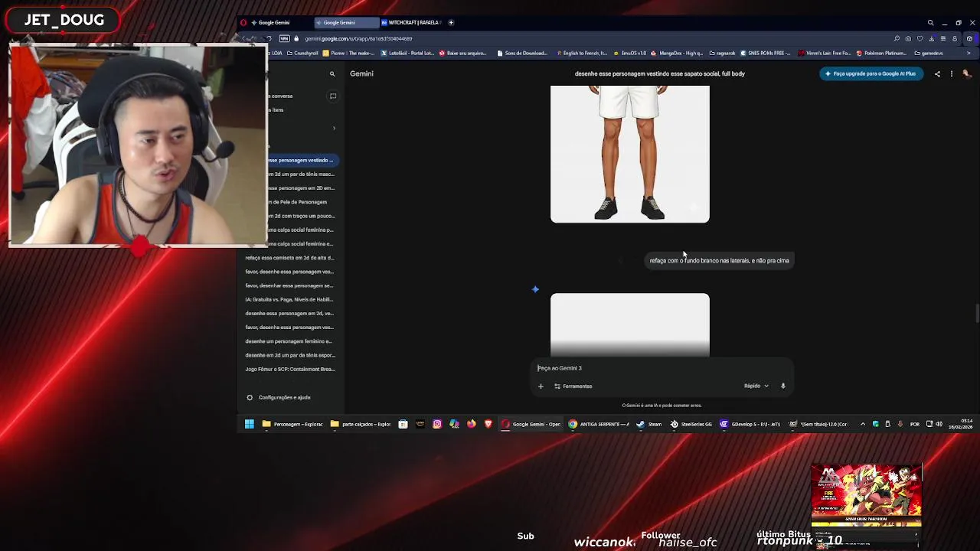Image resolution: width=980 pixels, height=551 pixels.
Task: Click message 'refaça com o fundo branco nas laterais'
Action: (x=719, y=260)
